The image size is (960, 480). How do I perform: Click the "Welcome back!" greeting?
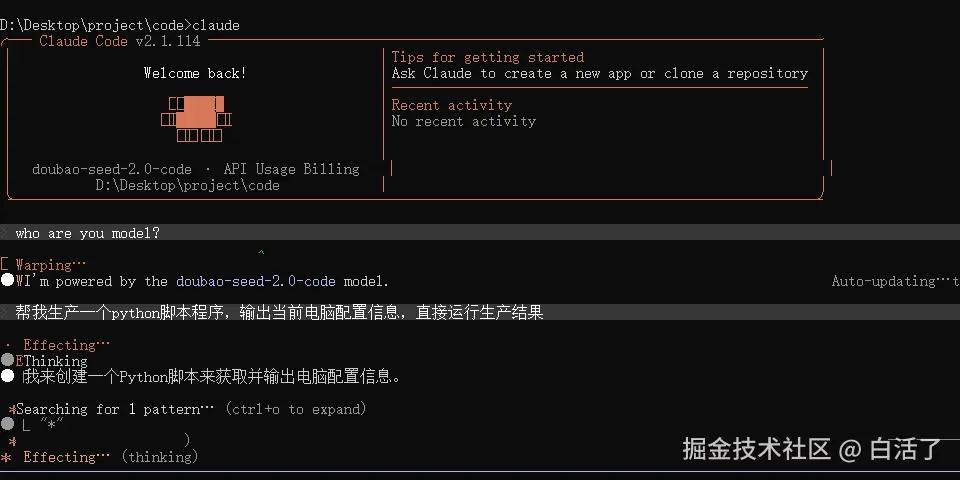pos(195,73)
